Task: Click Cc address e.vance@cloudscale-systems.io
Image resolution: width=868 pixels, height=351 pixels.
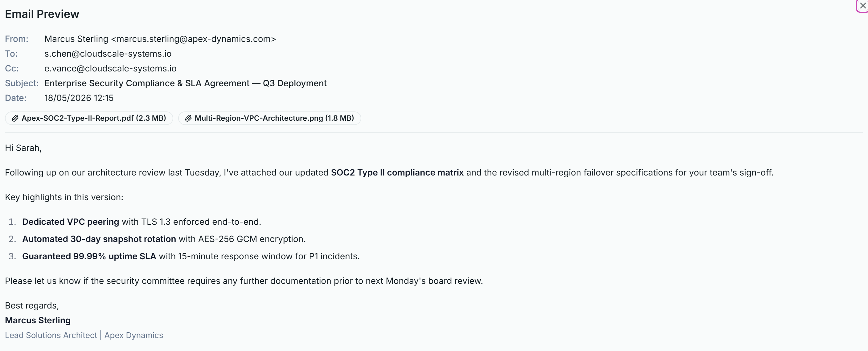Action: tap(111, 69)
